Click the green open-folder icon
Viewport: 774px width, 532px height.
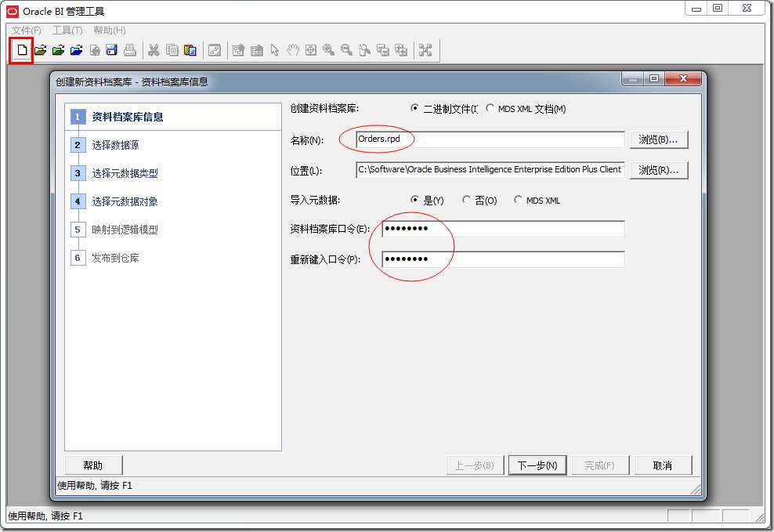coord(58,50)
